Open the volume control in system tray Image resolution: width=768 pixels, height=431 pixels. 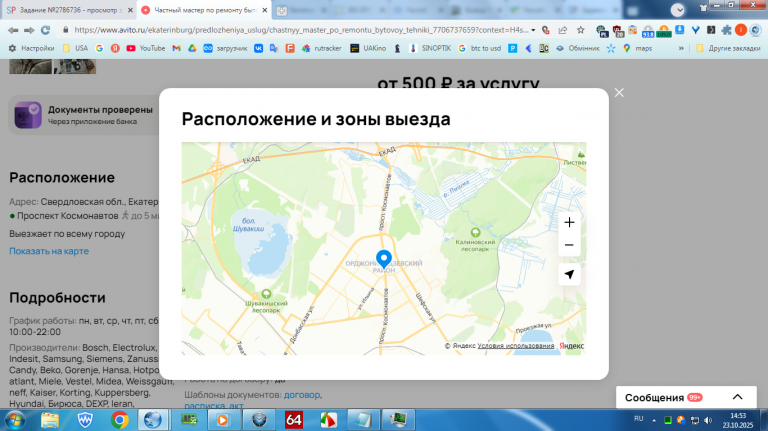[x=708, y=420]
